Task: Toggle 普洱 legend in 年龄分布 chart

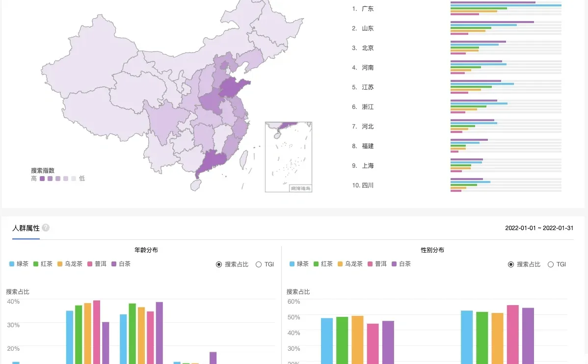Action: [x=97, y=264]
